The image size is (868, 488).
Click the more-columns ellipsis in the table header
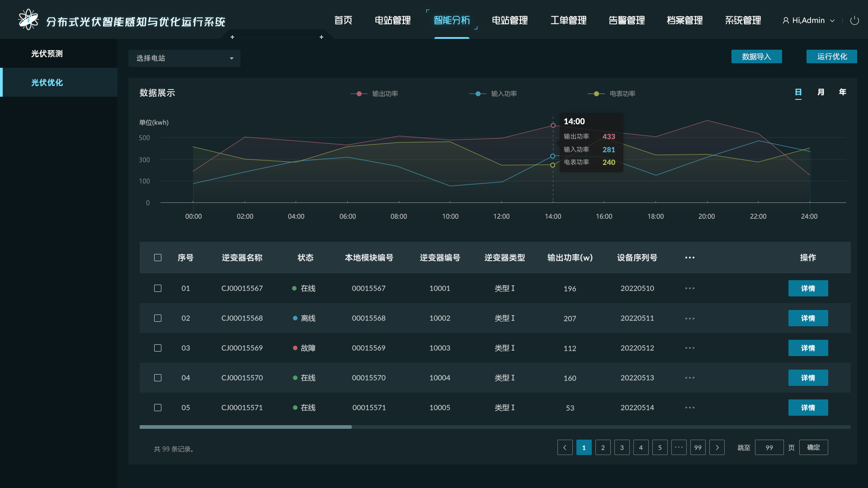689,258
